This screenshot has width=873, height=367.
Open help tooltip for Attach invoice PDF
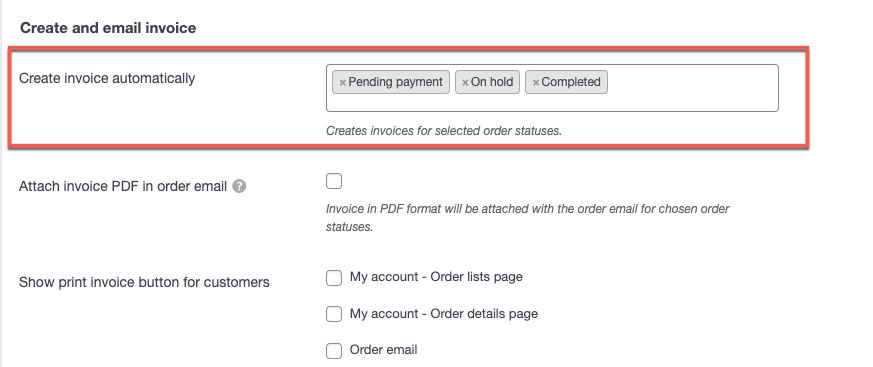[x=239, y=187]
